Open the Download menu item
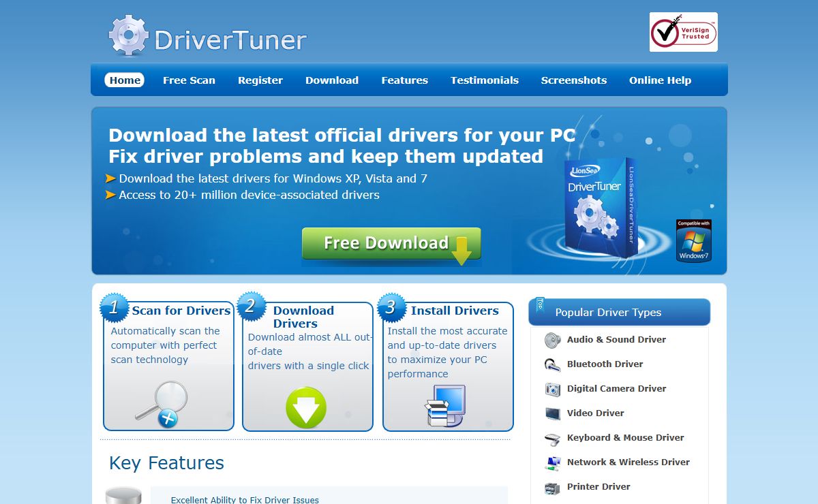 click(x=332, y=80)
